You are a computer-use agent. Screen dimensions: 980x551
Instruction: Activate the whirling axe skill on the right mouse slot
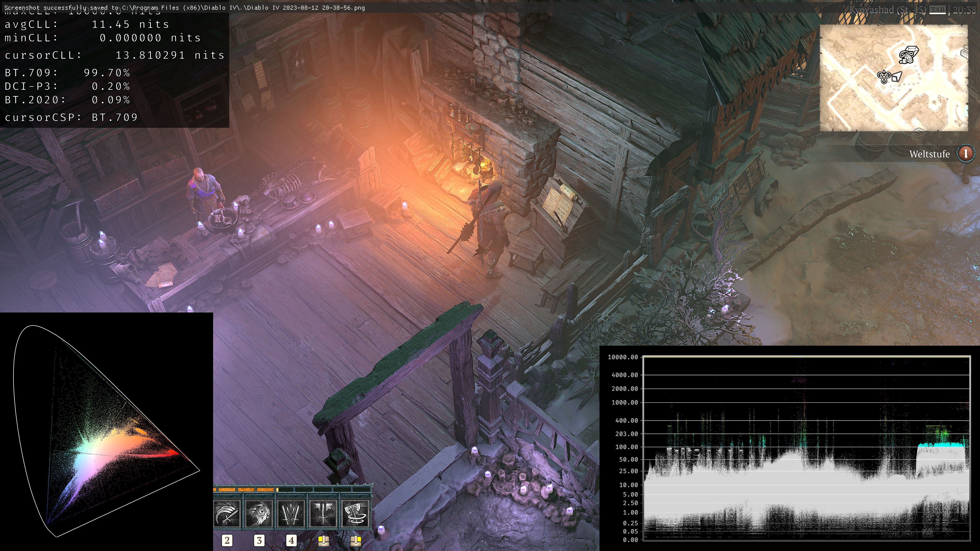coord(356,514)
